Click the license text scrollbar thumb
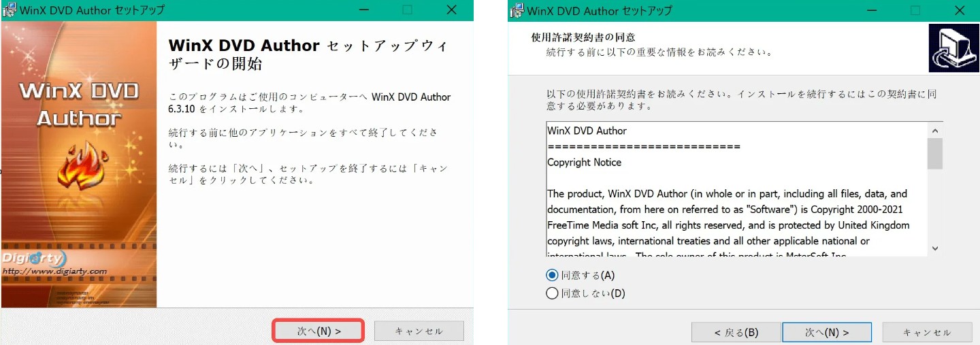980x345 pixels. click(x=934, y=153)
